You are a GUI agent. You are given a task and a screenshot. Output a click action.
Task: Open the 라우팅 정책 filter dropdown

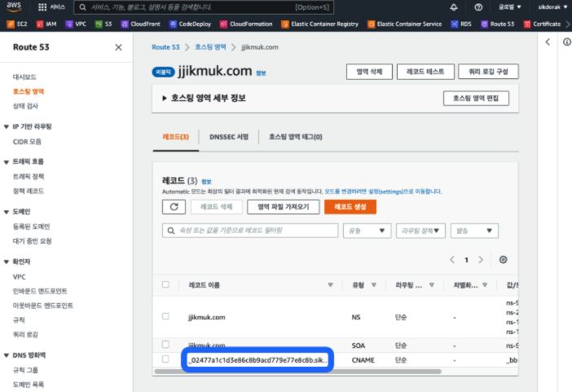(420, 231)
